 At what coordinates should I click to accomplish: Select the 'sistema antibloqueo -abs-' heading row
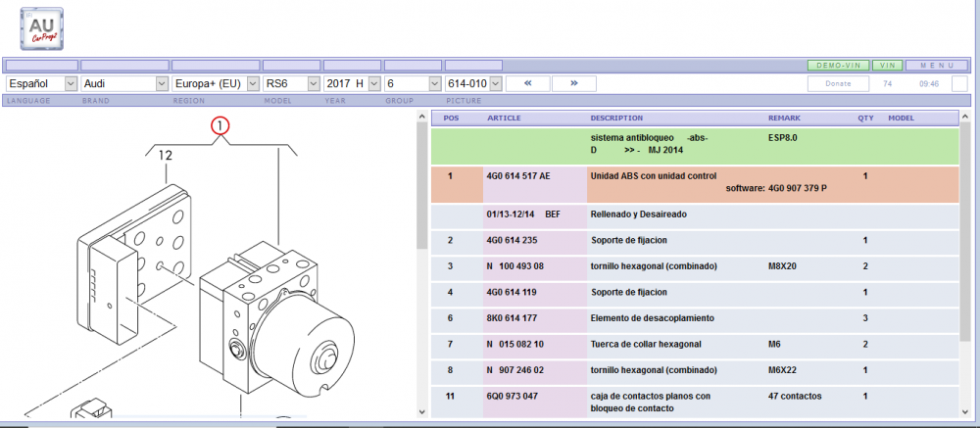pyautogui.click(x=695, y=146)
